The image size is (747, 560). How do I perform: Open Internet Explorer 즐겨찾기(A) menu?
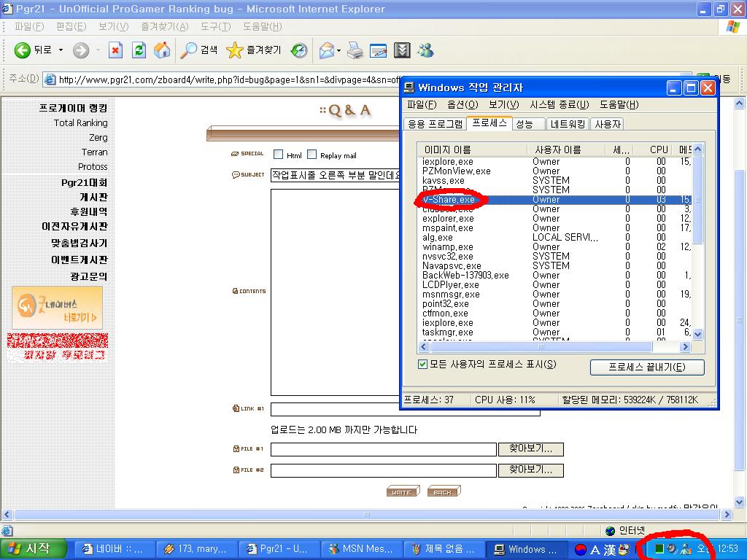point(165,27)
